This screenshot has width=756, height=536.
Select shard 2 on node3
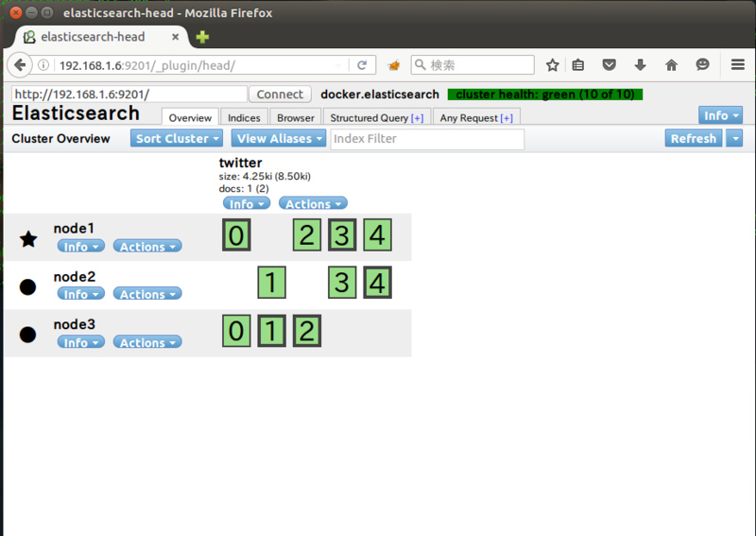point(307,331)
